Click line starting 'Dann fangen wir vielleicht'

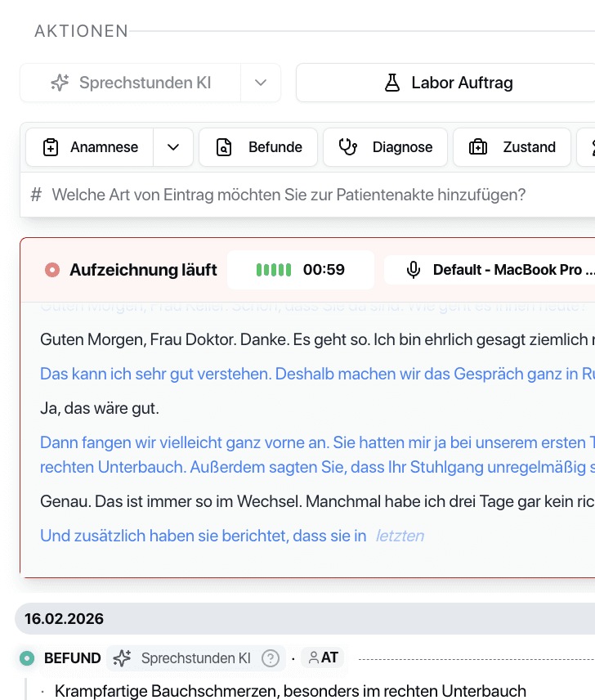pos(317,455)
